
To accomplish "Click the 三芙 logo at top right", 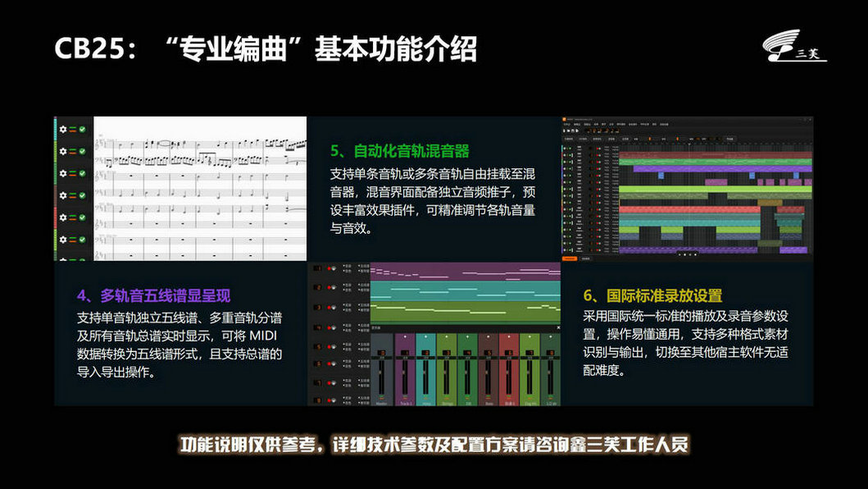I will 795,46.
